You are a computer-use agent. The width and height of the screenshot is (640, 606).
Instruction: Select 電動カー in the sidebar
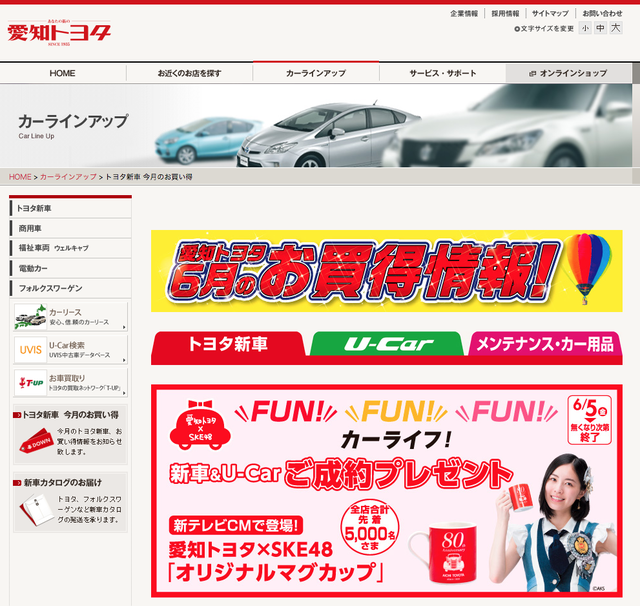coord(70,269)
